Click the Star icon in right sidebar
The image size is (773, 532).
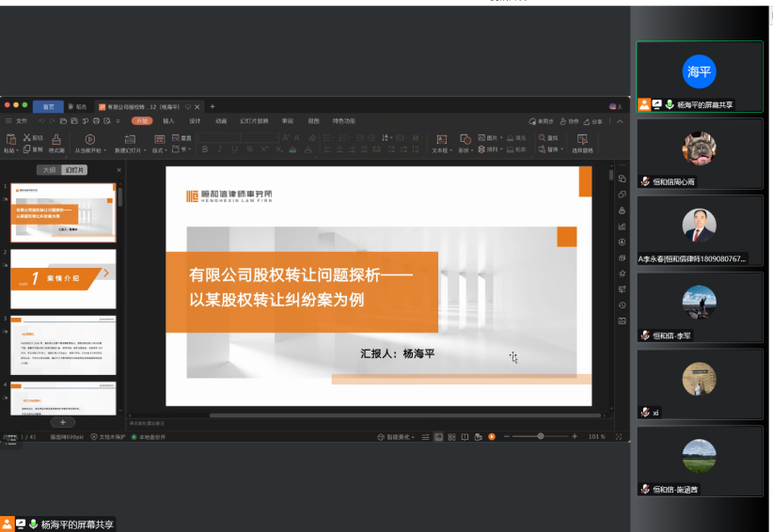pyautogui.click(x=623, y=274)
